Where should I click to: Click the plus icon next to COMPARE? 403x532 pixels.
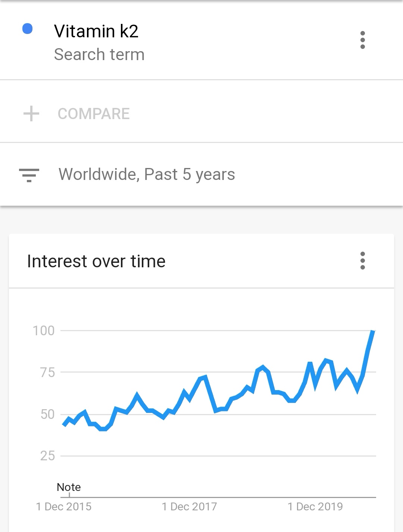tap(31, 113)
